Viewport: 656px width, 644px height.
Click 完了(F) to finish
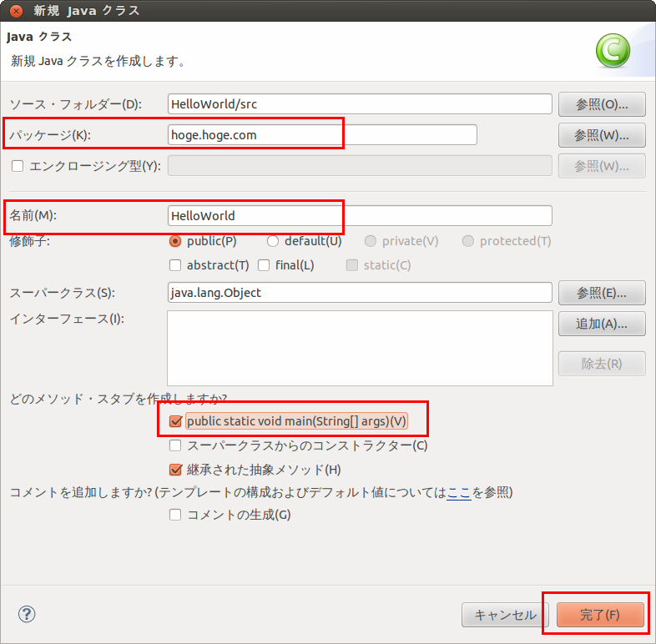[x=600, y=615]
